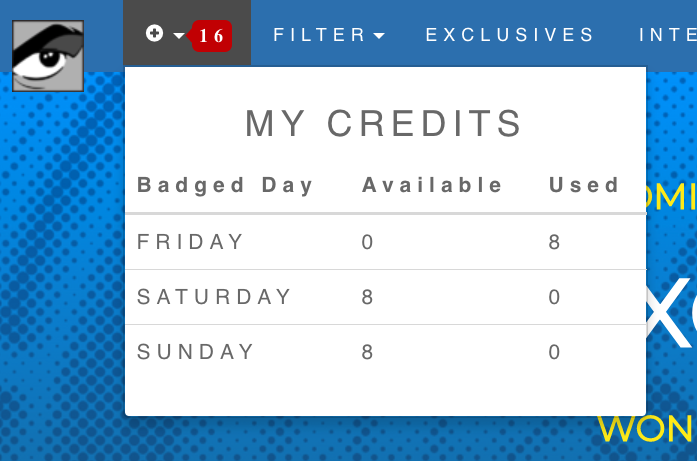
Task: Click the Badged Day column header
Action: (x=225, y=185)
